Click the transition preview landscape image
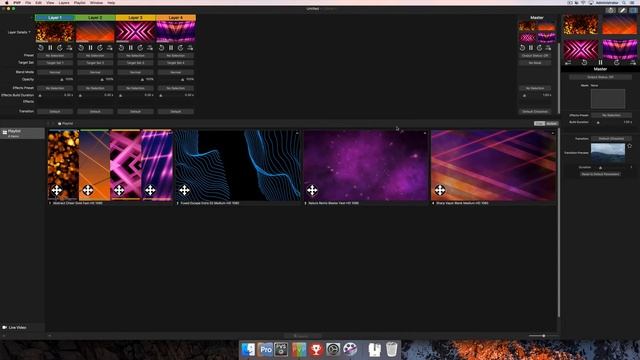 608,153
